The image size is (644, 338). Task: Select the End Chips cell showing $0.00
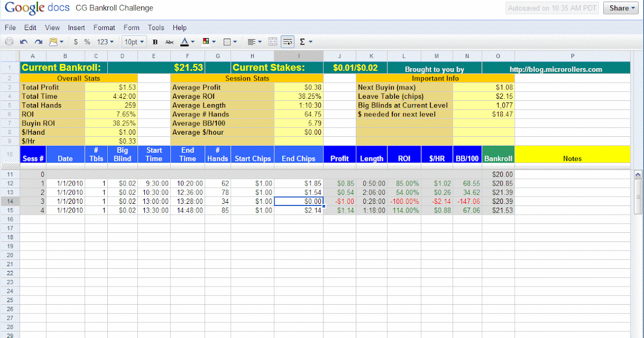pos(298,201)
